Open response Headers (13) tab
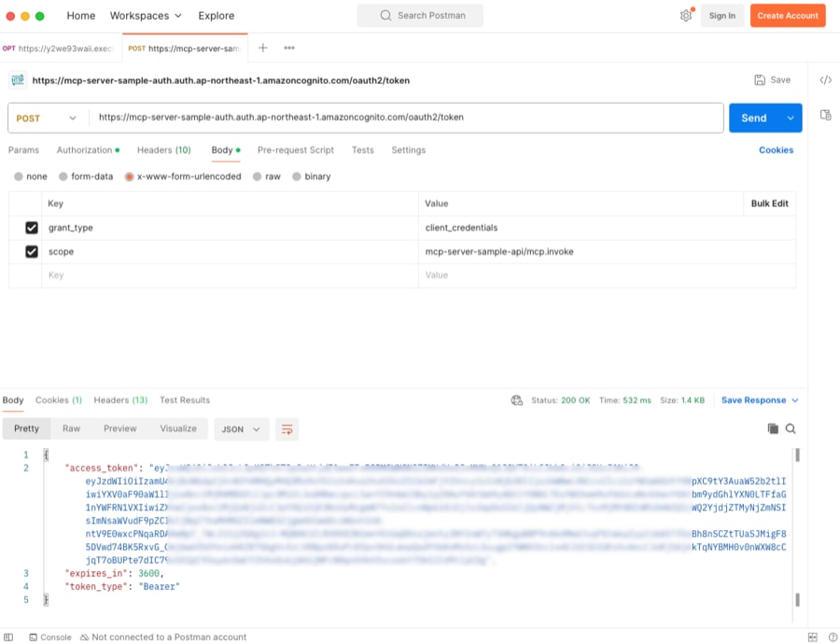 click(120, 400)
